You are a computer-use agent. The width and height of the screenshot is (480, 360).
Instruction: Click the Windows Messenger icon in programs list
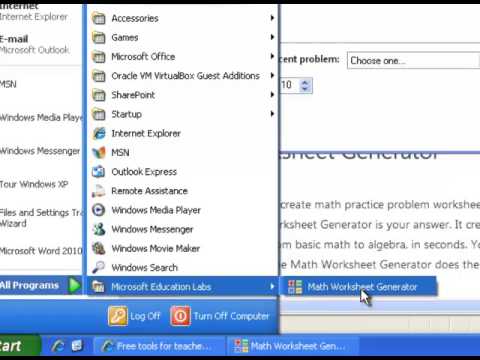point(99,229)
